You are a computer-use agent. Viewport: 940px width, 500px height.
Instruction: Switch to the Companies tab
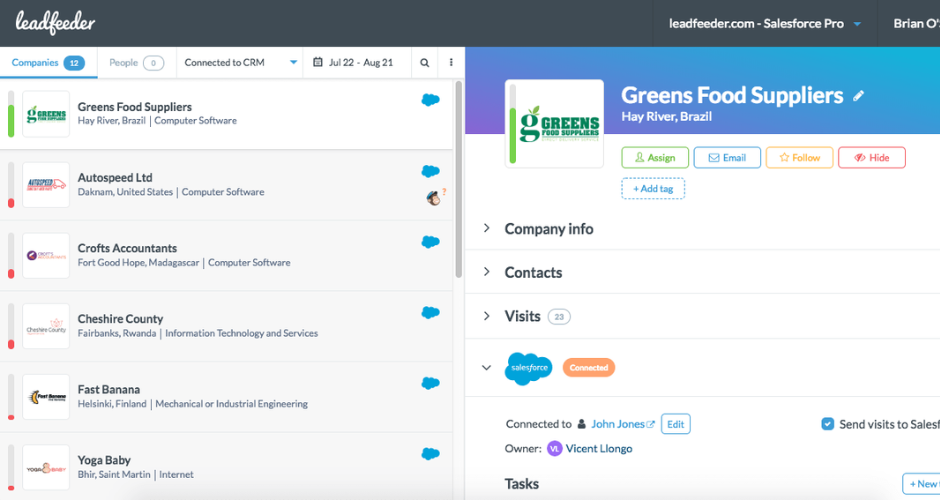[x=49, y=62]
